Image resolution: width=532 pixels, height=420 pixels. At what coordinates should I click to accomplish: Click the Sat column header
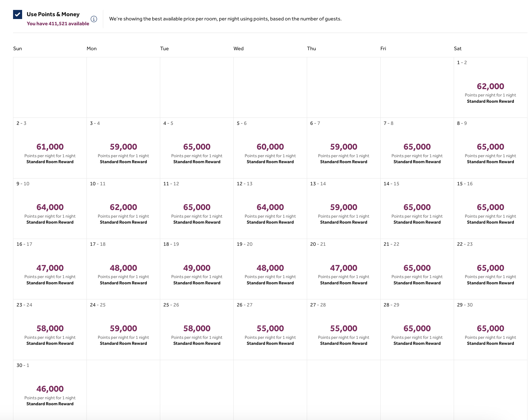(458, 49)
